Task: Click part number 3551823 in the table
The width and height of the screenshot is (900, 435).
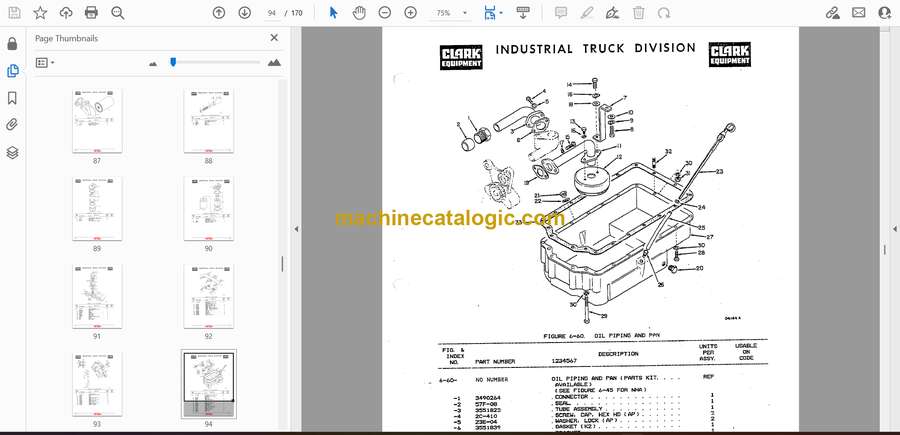Action: (487, 409)
